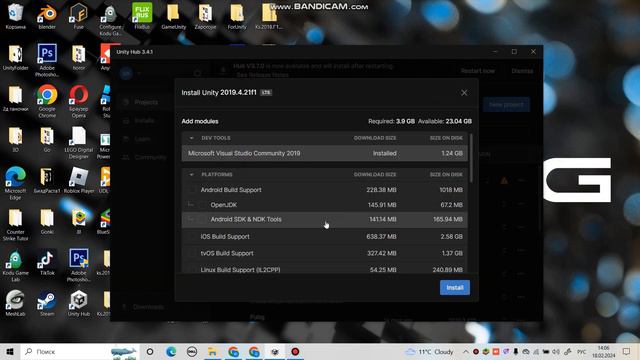This screenshot has height=360, width=640.
Task: Open File Explorer from the taskbar
Action: (212, 351)
